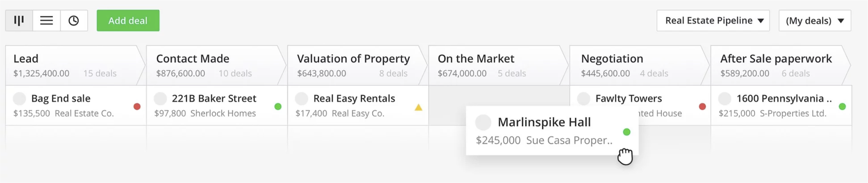Click the Add deal button

point(128,21)
